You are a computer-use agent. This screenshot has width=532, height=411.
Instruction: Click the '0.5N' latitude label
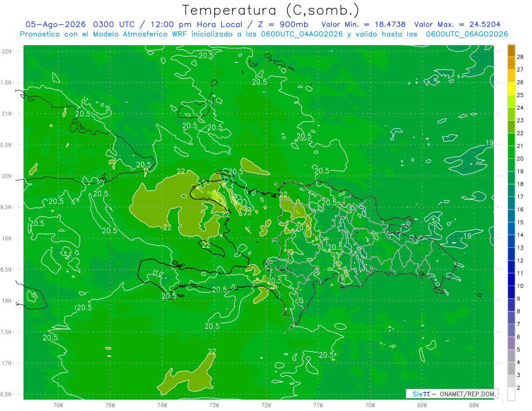click(6, 145)
